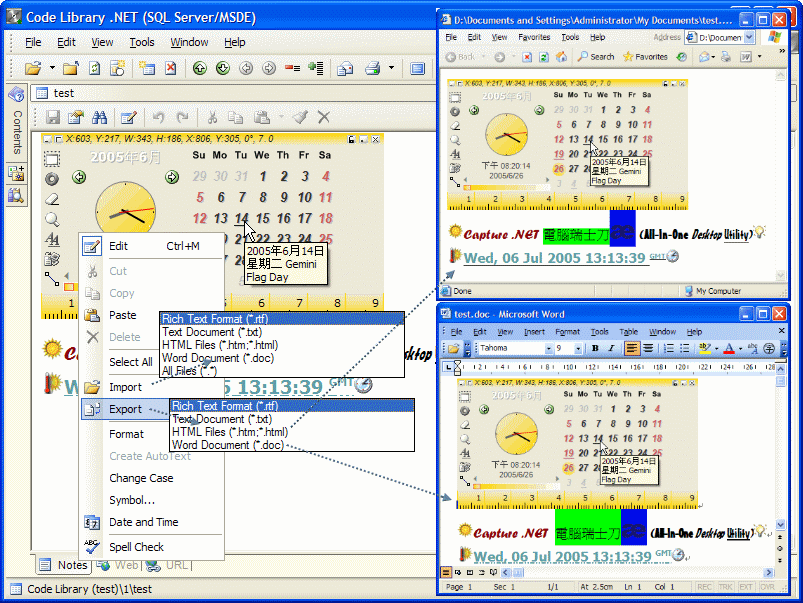Screen dimensions: 803x603
Task: Click the undo icon in editor toolbar
Action: coord(158,117)
